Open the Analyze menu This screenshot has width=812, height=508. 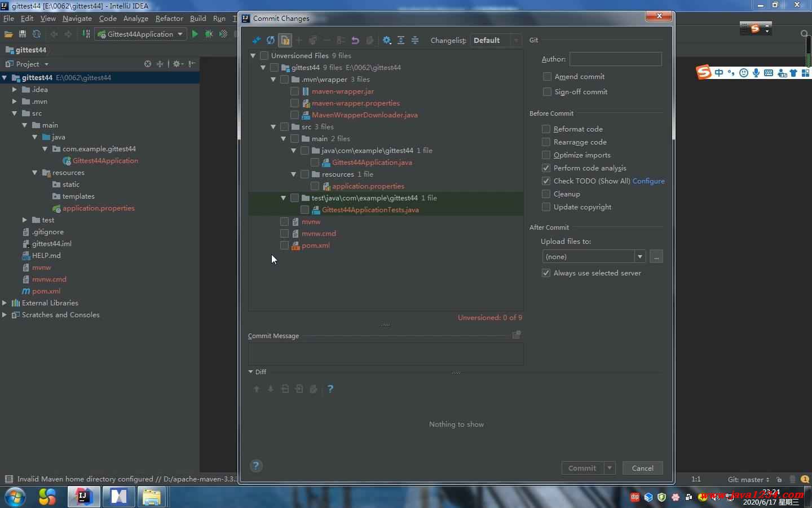(x=136, y=18)
